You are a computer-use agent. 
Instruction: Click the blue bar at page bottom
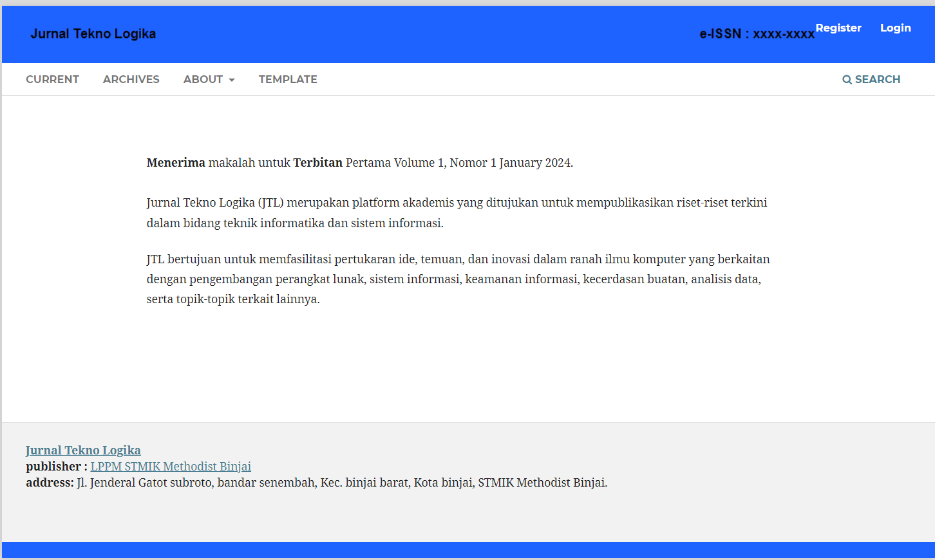tap(467, 550)
